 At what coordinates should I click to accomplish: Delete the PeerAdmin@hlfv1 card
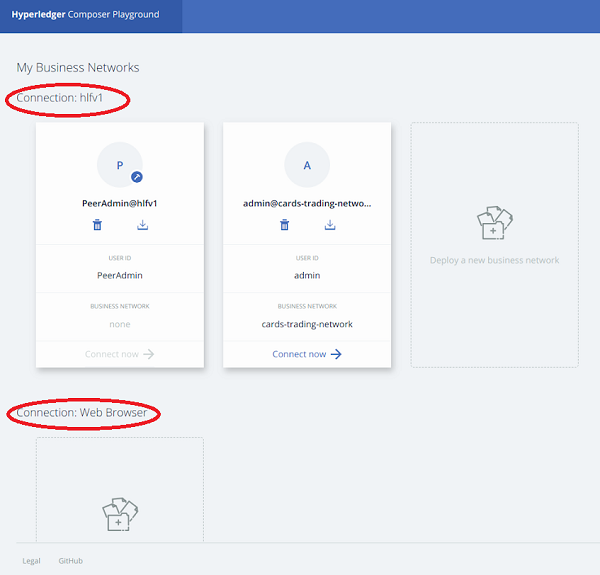click(97, 225)
